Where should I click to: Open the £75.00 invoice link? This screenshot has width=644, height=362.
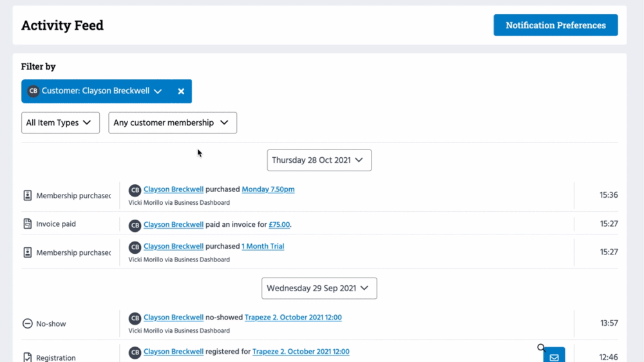click(x=279, y=225)
